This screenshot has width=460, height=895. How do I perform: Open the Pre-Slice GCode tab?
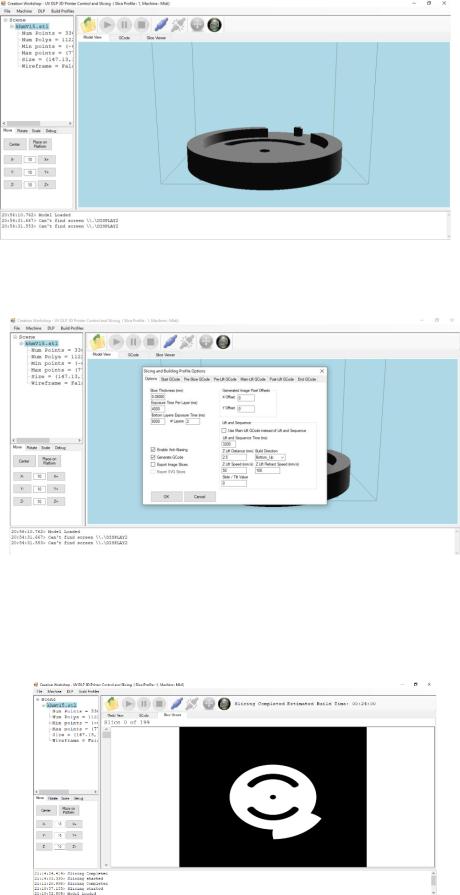click(197, 379)
